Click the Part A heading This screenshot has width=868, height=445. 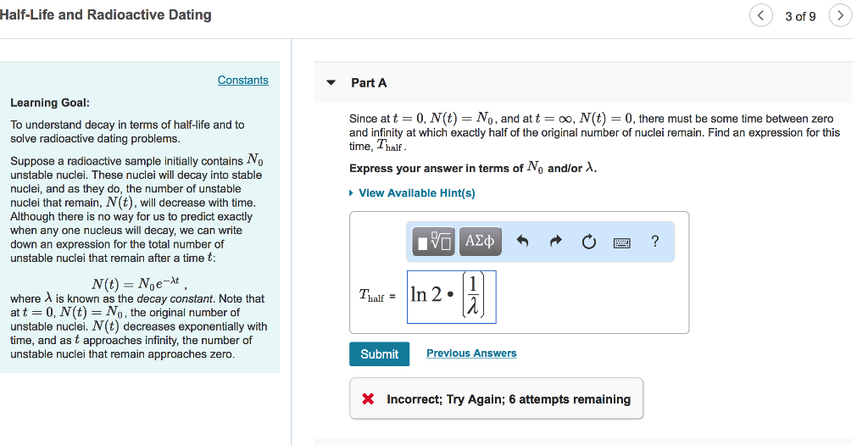pos(369,83)
